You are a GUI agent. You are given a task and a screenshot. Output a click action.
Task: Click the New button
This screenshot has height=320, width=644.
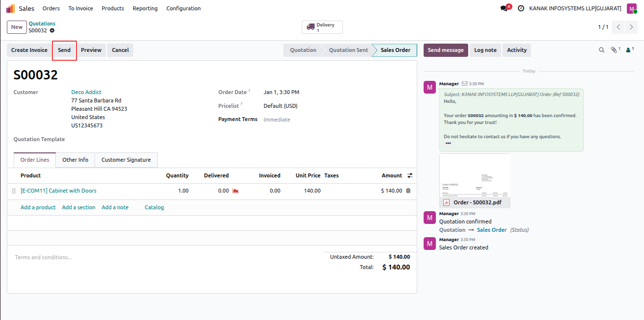[17, 27]
